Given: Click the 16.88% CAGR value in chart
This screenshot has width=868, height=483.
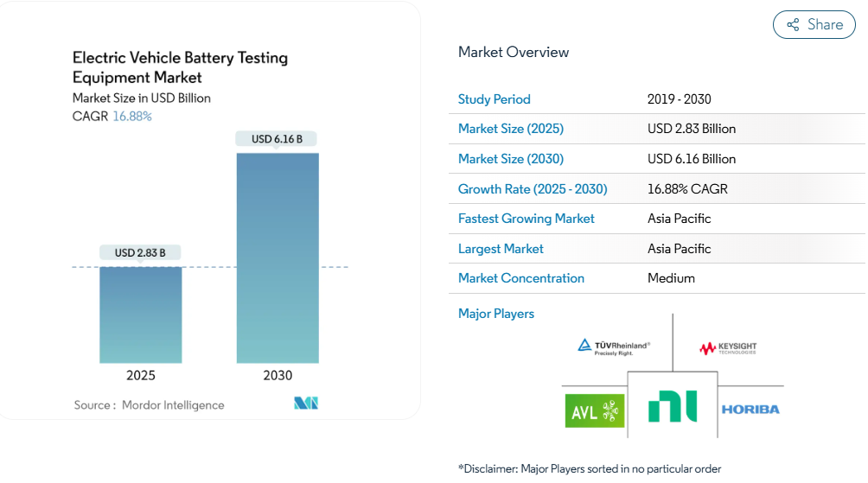Looking at the screenshot, I should tap(132, 116).
